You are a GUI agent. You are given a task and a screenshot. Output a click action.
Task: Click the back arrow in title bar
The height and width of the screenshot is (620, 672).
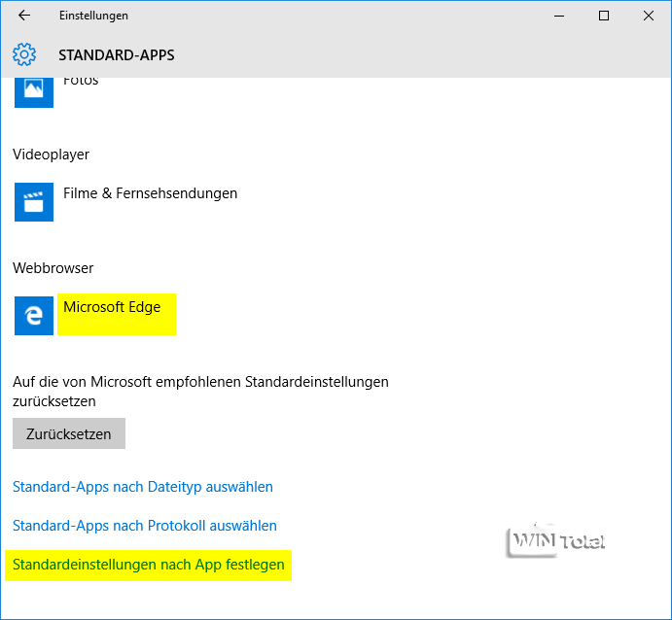pyautogui.click(x=24, y=16)
